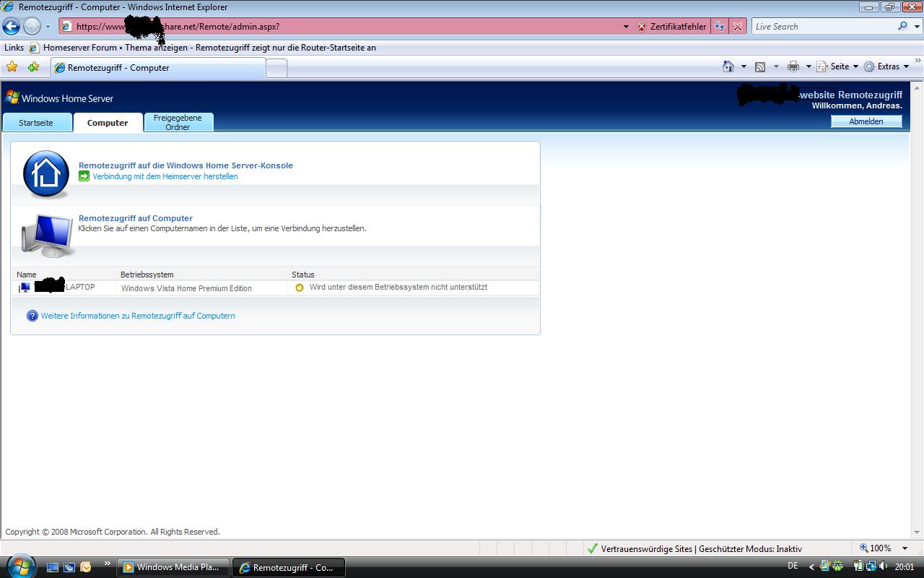
Task: Switch to Windows Media Player taskbar button
Action: (173, 567)
